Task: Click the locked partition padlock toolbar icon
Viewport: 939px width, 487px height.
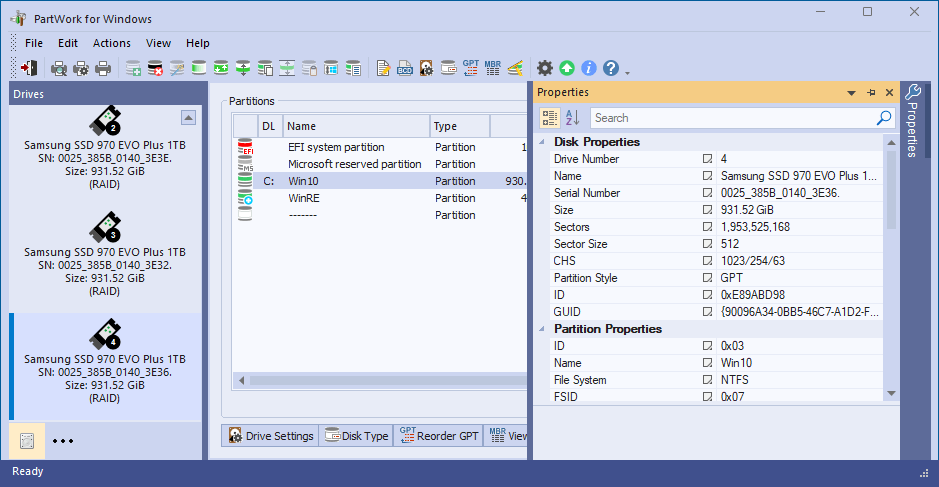Action: [x=309, y=68]
